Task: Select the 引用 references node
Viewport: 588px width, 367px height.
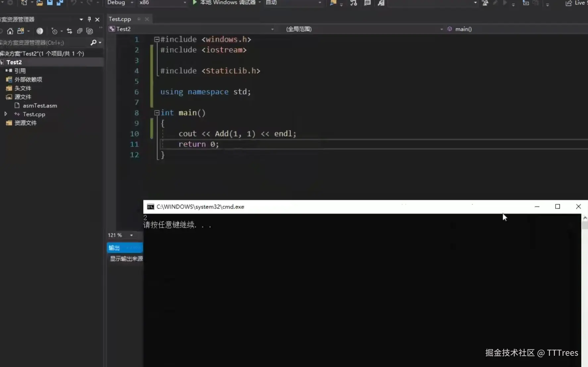Action: tap(20, 71)
